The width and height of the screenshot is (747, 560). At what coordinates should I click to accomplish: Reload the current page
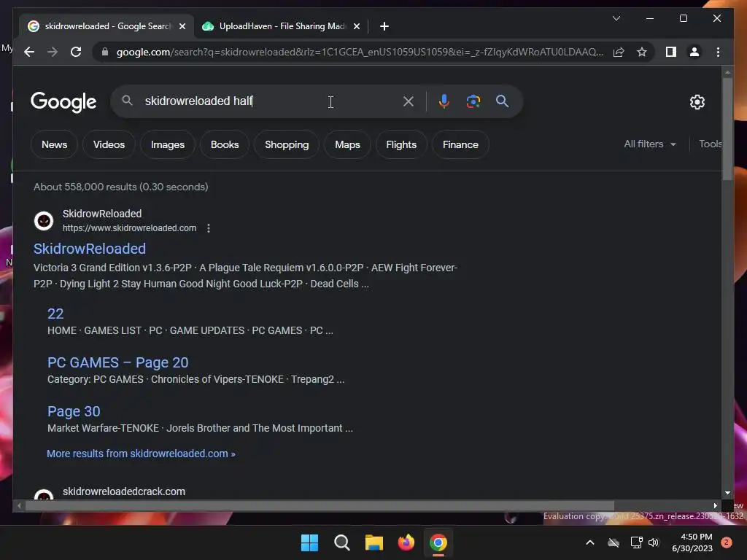[76, 52]
